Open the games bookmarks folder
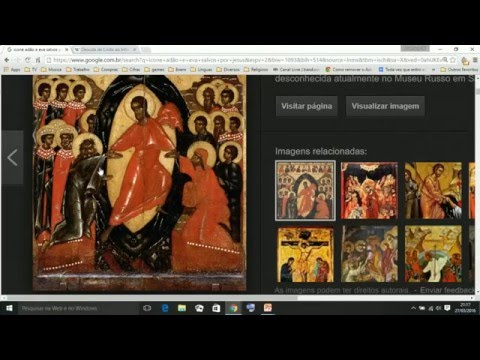The height and width of the screenshot is (360, 480). pyautogui.click(x=154, y=69)
